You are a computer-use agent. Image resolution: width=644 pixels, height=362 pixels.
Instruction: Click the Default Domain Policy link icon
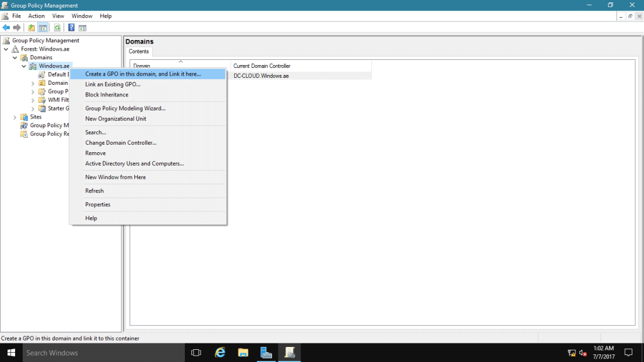[x=42, y=74]
